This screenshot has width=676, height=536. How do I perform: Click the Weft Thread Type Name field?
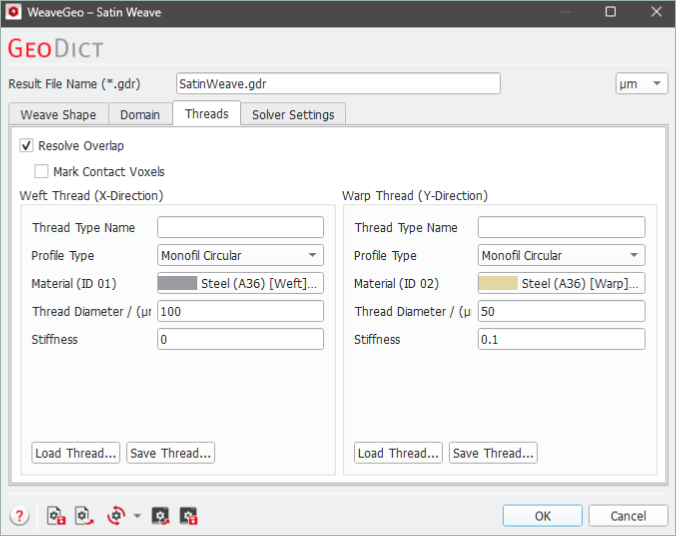point(240,227)
